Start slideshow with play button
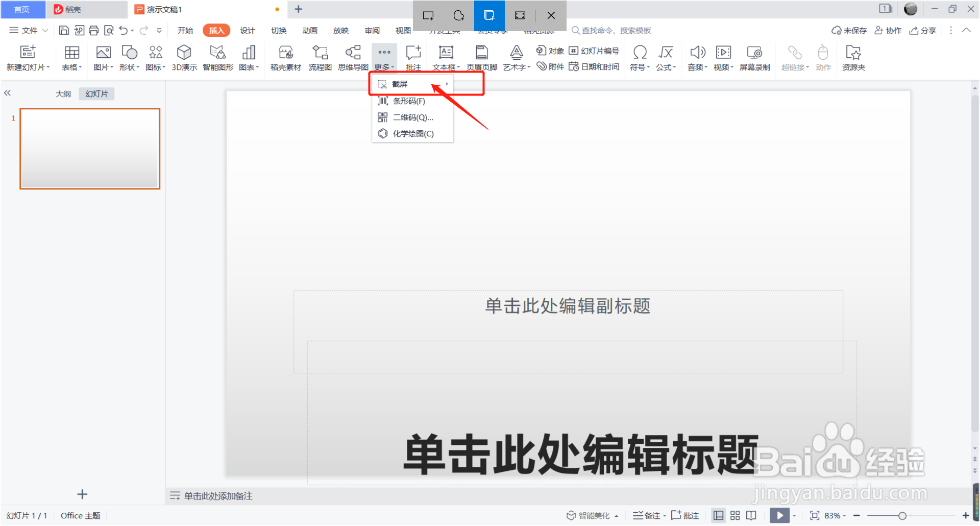980x526 pixels. (779, 515)
